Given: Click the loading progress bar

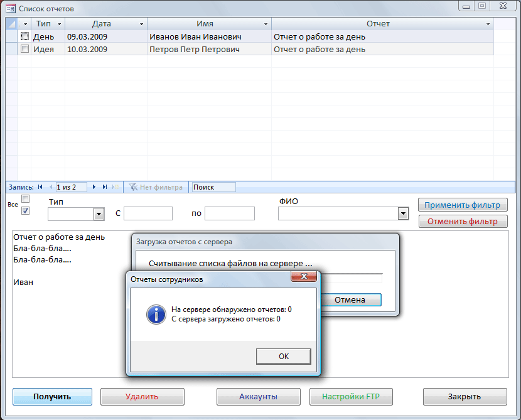Looking at the screenshot, I should pos(352,278).
